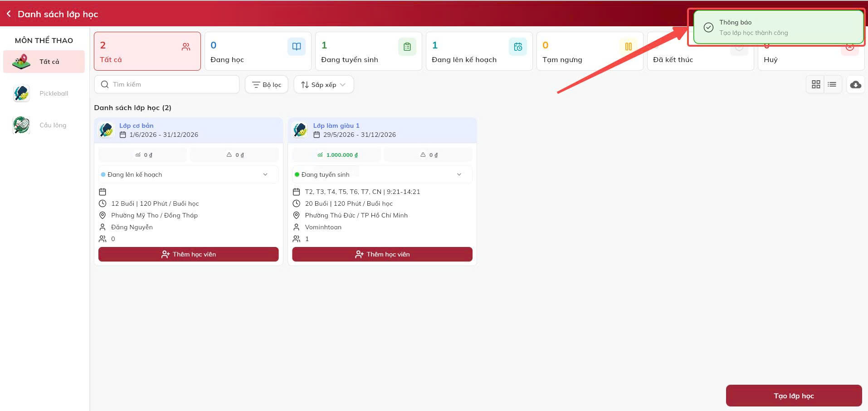This screenshot has width=868, height=411.
Task: Open the Bộ lọc filter
Action: coord(267,84)
